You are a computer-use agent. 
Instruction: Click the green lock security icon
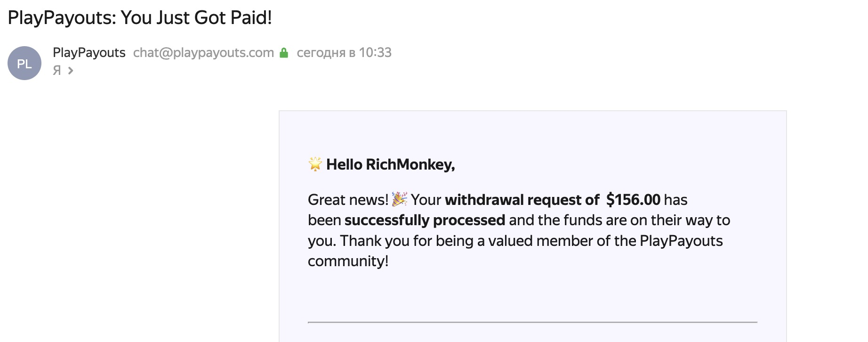coord(284,53)
